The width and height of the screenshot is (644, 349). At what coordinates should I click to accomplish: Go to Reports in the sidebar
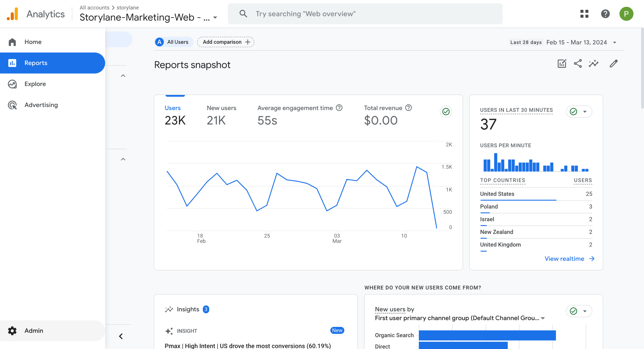(x=52, y=63)
